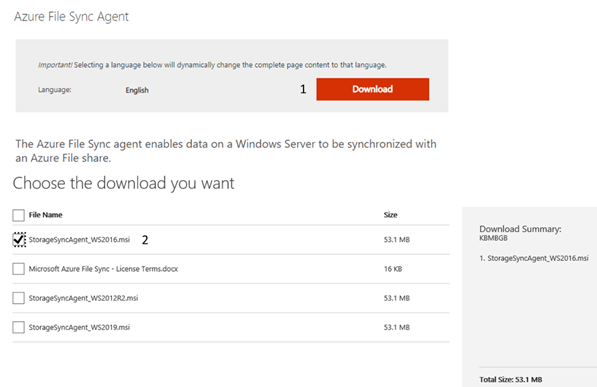
Task: Click the Language: label
Action: point(54,90)
